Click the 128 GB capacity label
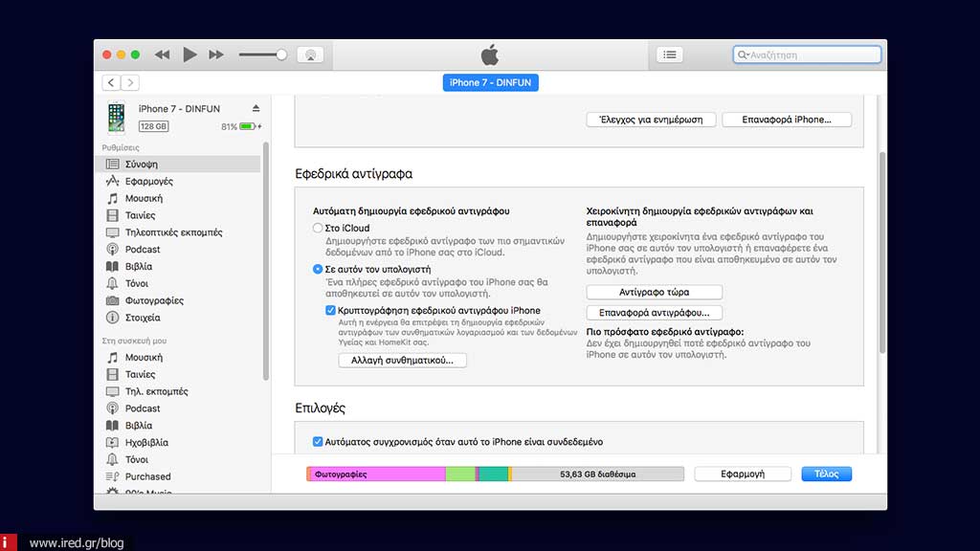980x551 pixels. (154, 126)
